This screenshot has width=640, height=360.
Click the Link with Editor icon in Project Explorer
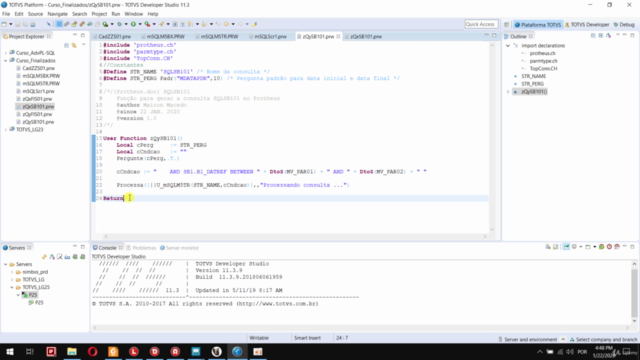(74, 45)
